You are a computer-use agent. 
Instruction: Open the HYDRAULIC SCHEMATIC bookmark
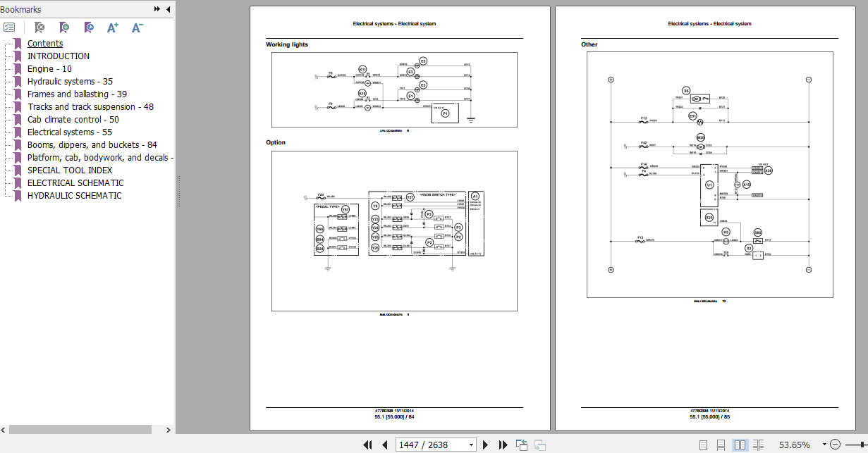click(x=74, y=196)
